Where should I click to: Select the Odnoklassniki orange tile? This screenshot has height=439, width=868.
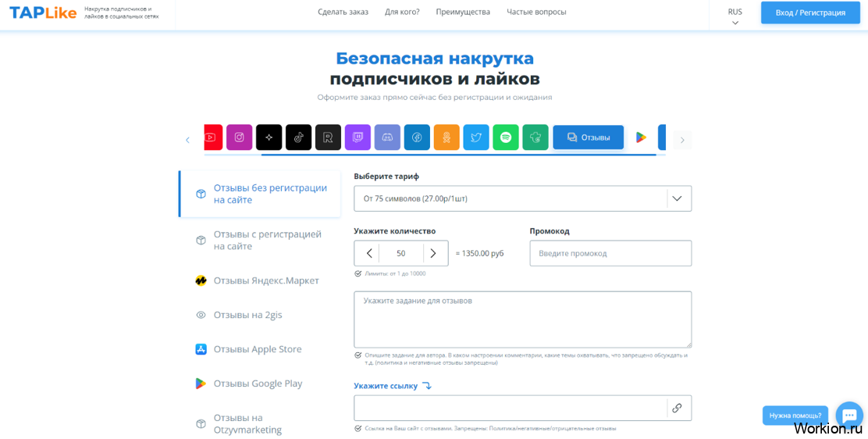point(446,137)
